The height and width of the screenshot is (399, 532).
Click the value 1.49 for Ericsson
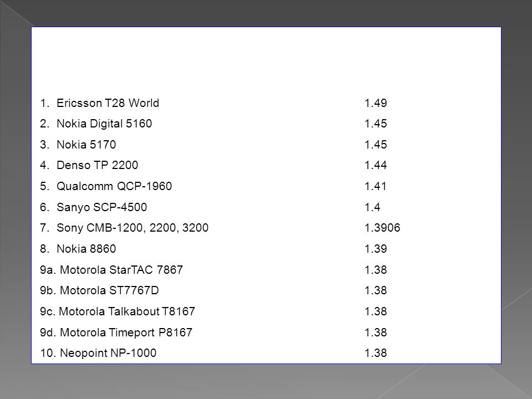(376, 103)
